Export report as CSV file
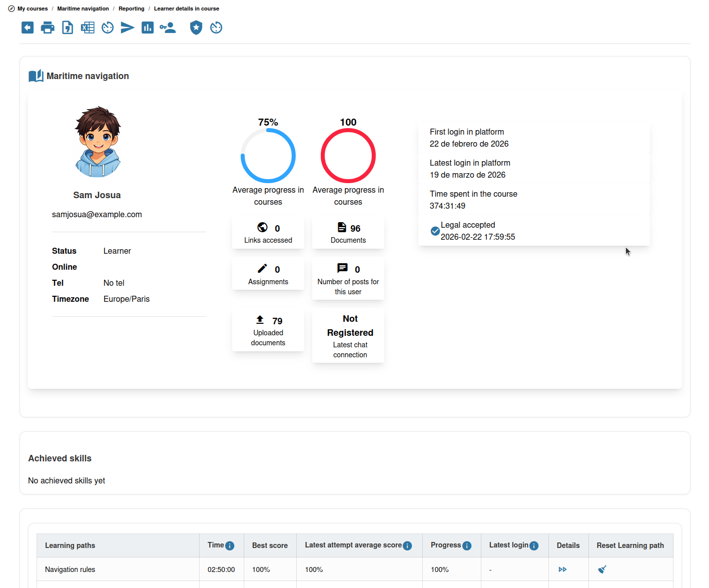 (x=68, y=28)
